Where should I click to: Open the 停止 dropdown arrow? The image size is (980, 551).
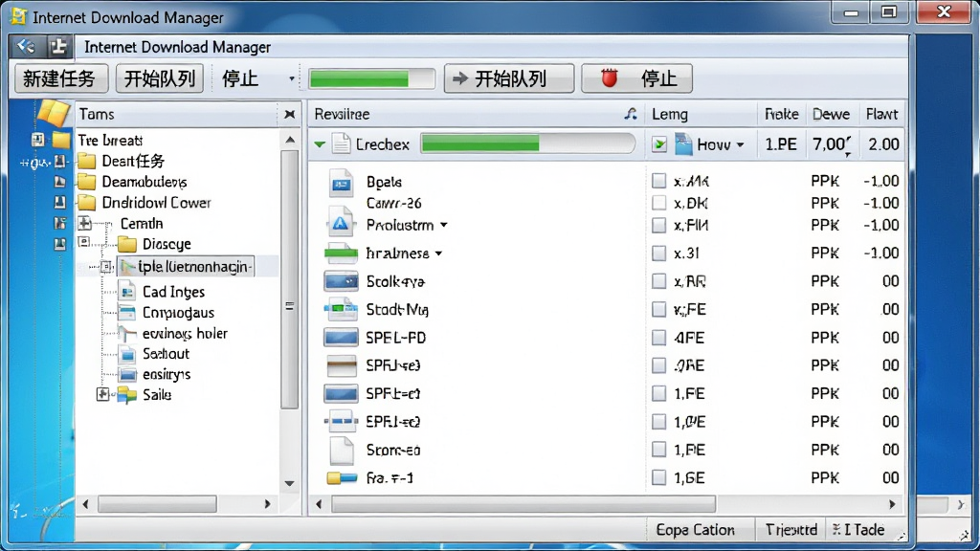(291, 78)
